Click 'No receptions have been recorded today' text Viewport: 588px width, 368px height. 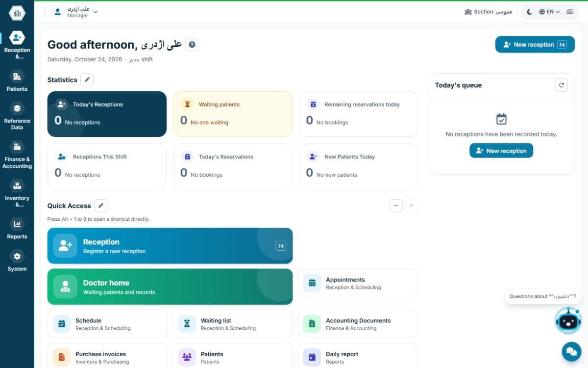click(501, 134)
